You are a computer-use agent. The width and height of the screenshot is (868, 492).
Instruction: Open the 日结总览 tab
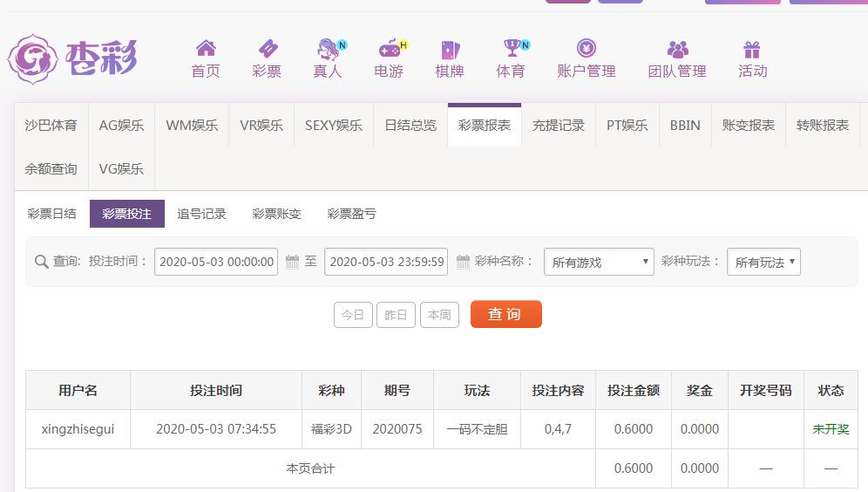coord(410,126)
